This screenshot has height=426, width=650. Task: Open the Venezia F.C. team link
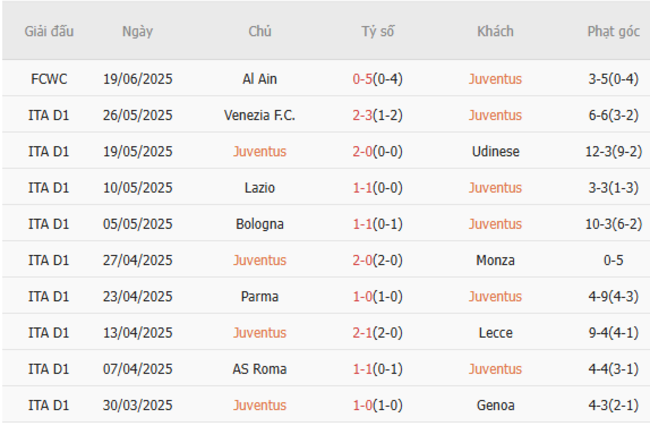click(259, 115)
